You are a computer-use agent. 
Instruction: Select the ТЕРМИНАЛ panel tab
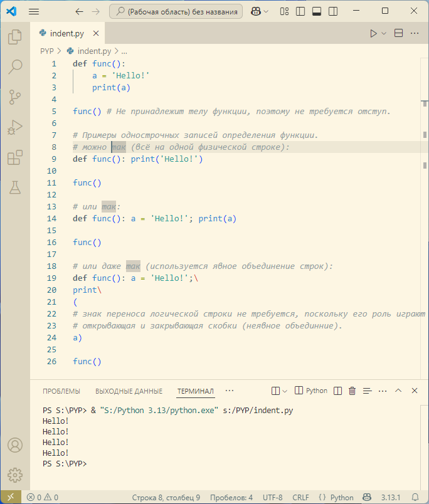coord(196,391)
